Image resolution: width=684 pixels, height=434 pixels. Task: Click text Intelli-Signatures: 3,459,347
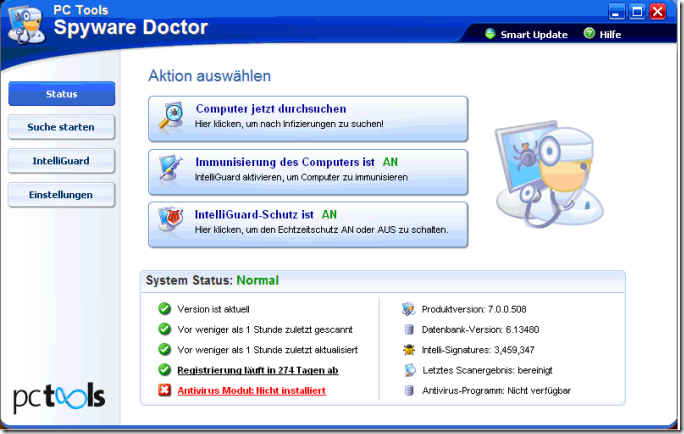click(x=478, y=350)
